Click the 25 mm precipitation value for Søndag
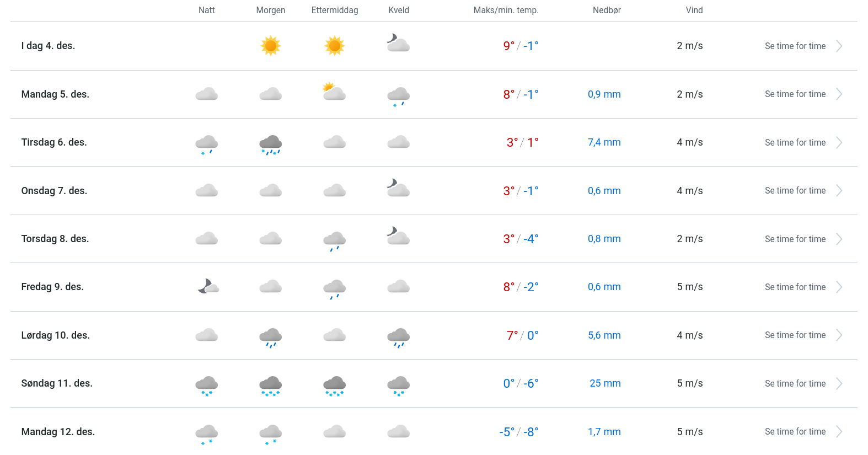The image size is (868, 455). (605, 383)
